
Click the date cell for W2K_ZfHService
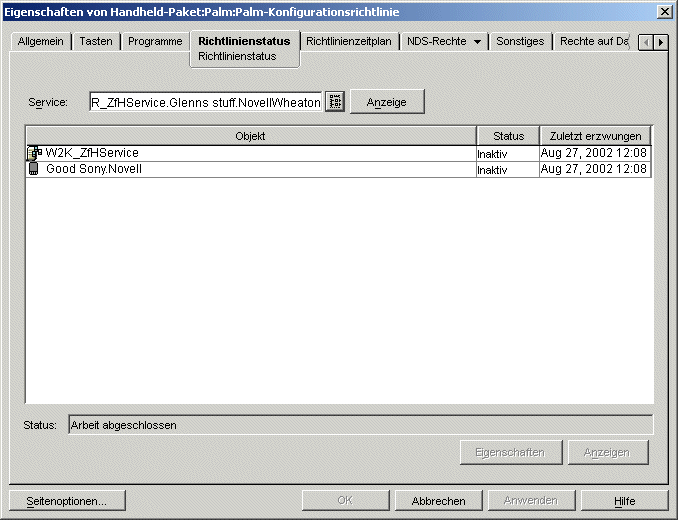594,153
